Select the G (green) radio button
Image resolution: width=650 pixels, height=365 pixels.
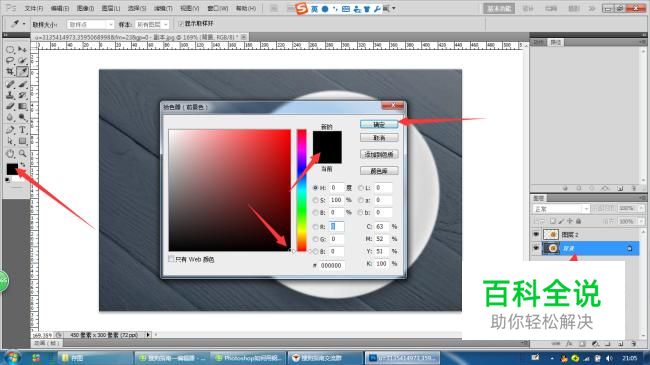click(x=315, y=239)
